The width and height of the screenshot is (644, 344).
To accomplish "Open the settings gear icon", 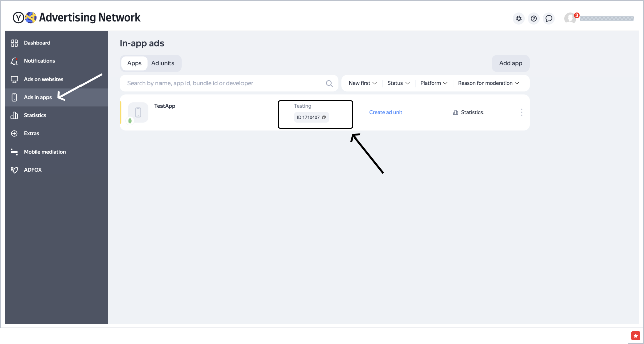I will point(518,19).
